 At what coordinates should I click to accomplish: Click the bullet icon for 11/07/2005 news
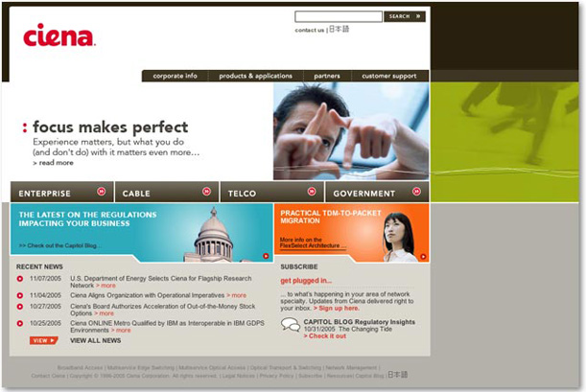(x=20, y=279)
